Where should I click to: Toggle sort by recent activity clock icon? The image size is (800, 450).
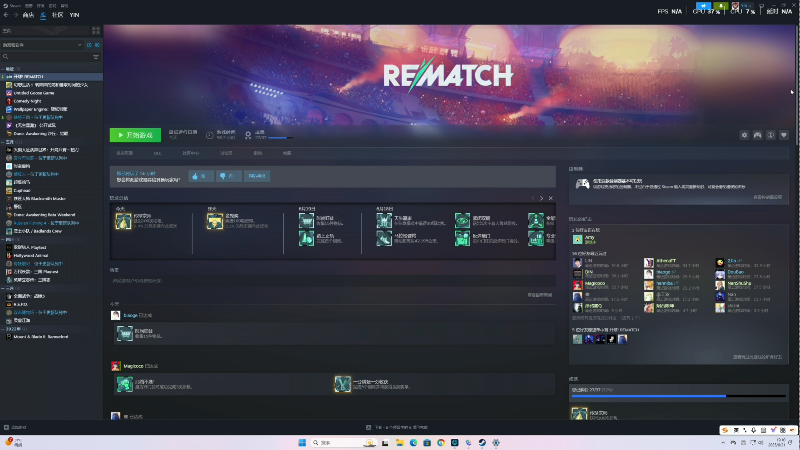[89, 45]
